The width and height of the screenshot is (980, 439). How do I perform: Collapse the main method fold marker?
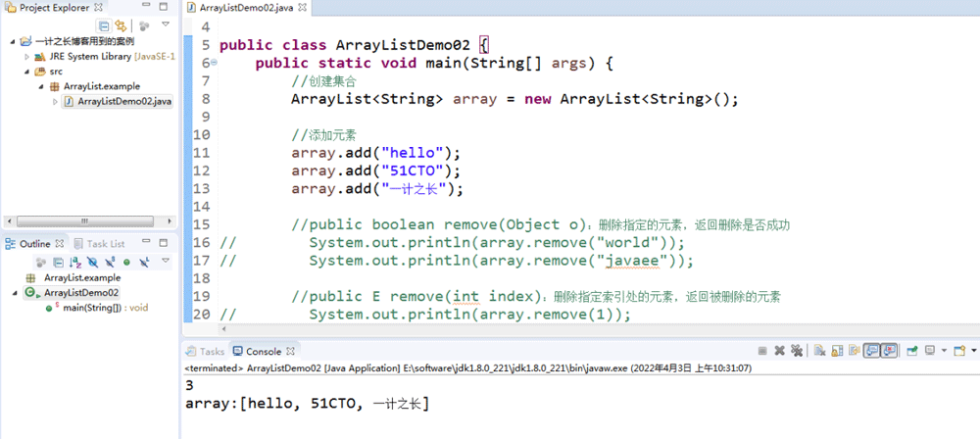coord(214,63)
